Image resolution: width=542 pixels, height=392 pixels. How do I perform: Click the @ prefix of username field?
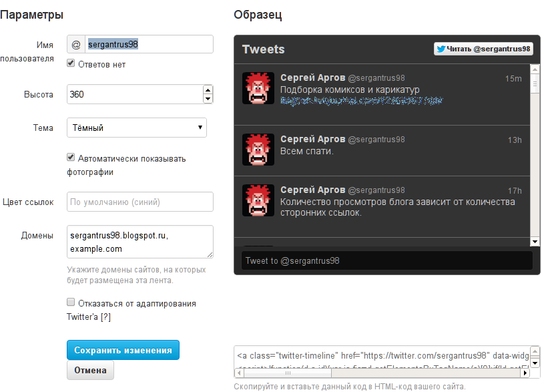tap(76, 44)
